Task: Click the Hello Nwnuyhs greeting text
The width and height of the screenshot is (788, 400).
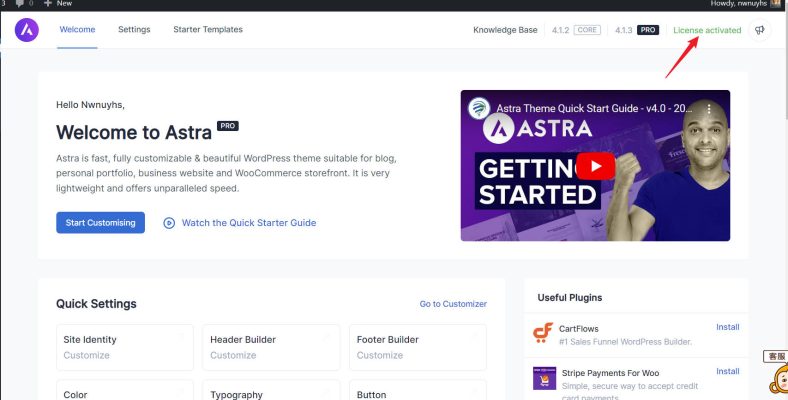Action: pyautogui.click(x=90, y=105)
